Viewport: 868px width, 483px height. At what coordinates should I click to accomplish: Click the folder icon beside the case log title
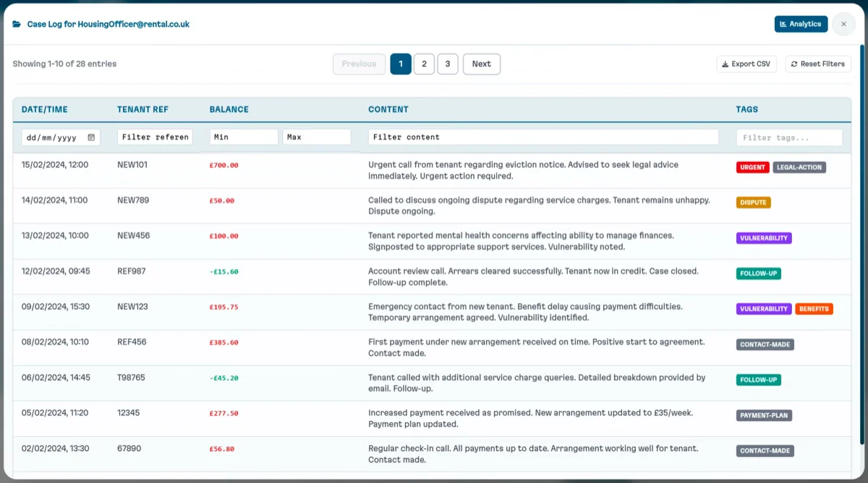[x=15, y=23]
